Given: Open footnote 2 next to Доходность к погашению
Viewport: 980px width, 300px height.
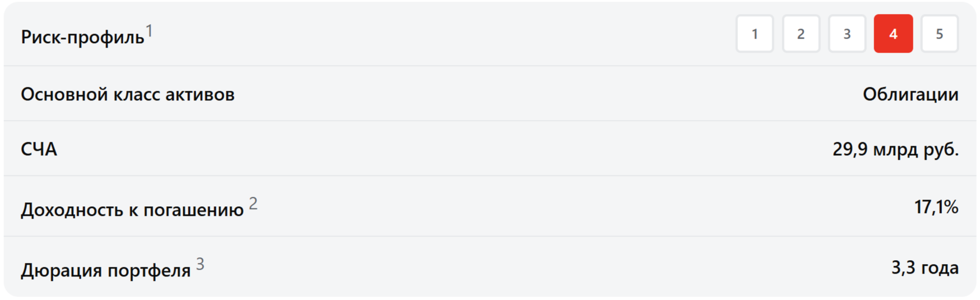Looking at the screenshot, I should pos(253,203).
